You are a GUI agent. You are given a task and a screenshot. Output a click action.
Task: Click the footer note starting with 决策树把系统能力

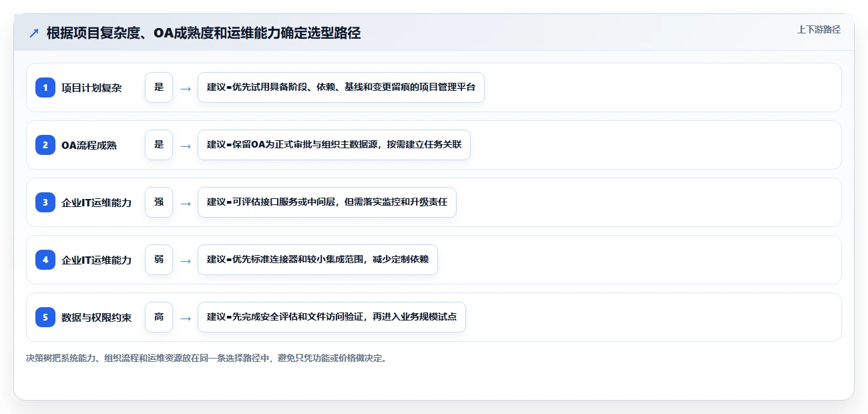pyautogui.click(x=206, y=358)
